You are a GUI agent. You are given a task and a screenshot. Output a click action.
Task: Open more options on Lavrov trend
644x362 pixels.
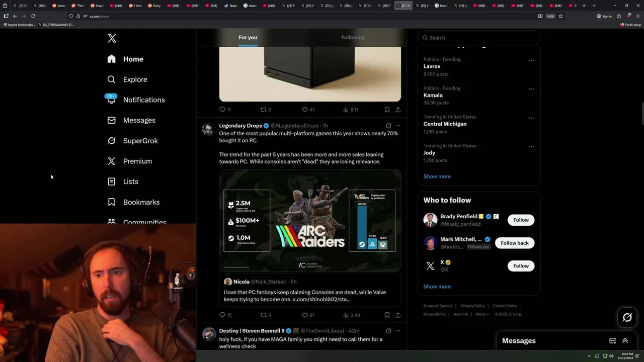coord(531,60)
